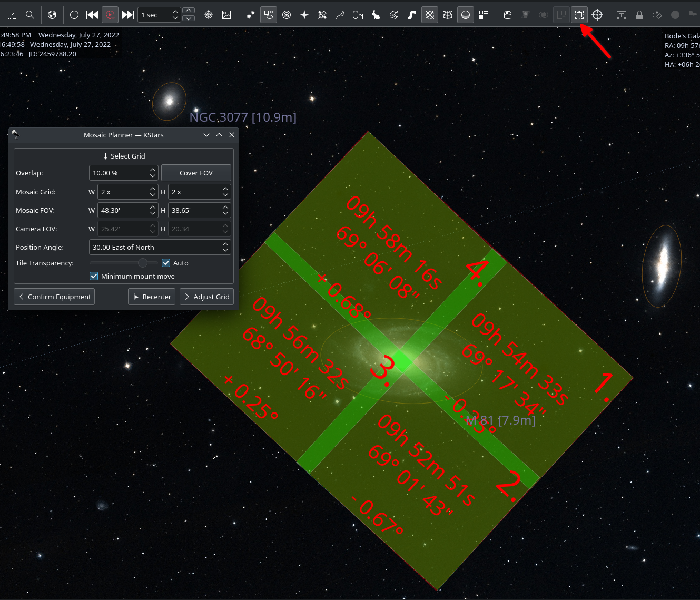This screenshot has height=600, width=700.
Task: Toggle constellation names (Ori) display
Action: 358,15
